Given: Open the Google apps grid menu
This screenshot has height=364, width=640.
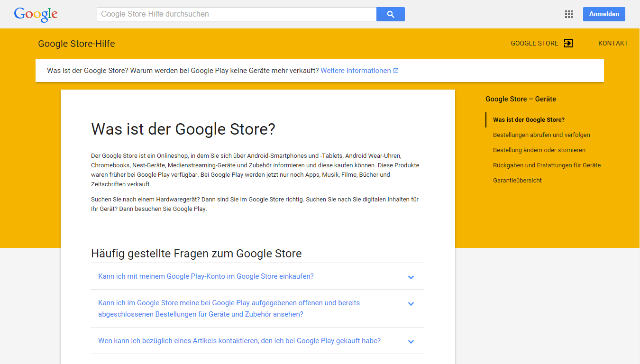Looking at the screenshot, I should tap(569, 14).
